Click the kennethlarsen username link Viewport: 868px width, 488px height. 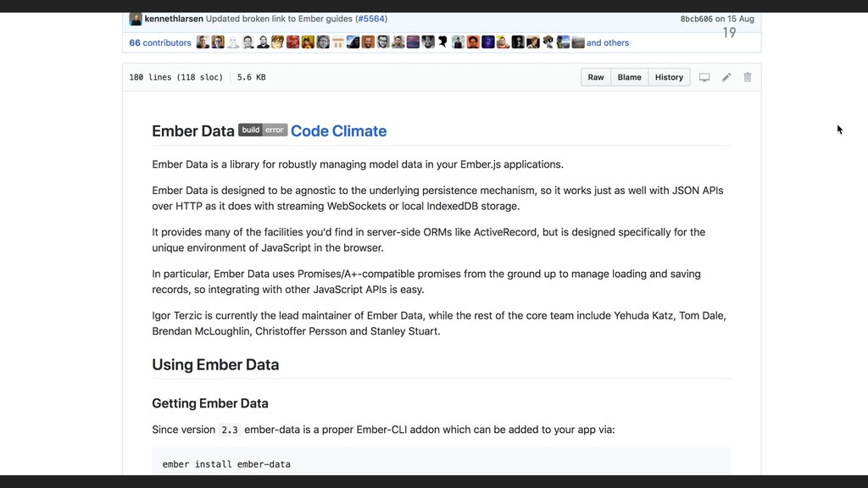174,19
